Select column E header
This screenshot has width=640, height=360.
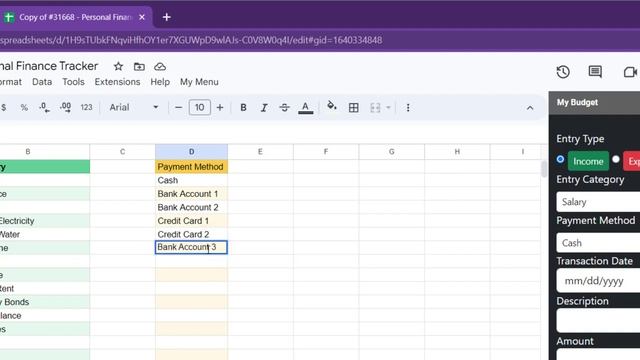[260, 152]
